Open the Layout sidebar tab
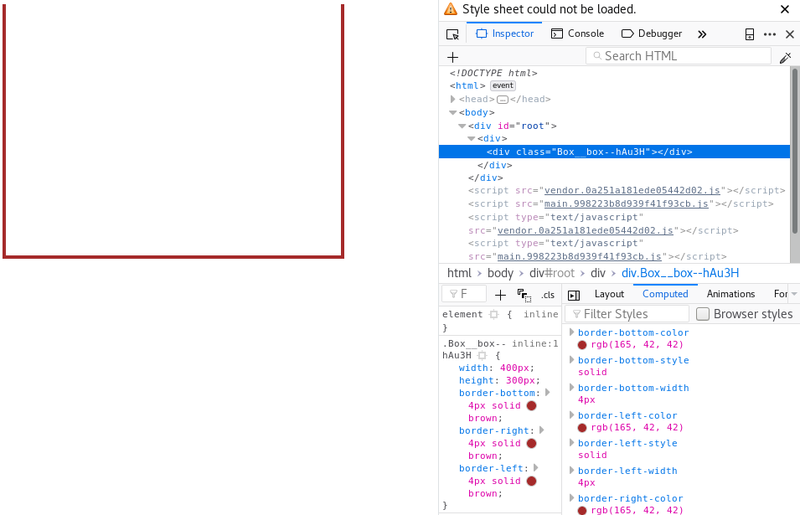800x515 pixels. click(609, 294)
